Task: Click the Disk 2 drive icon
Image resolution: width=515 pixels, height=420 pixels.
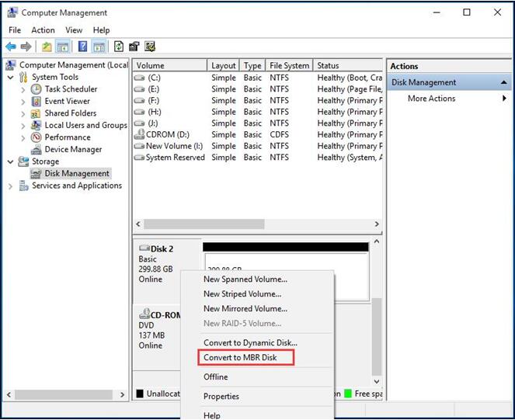Action: click(144, 248)
